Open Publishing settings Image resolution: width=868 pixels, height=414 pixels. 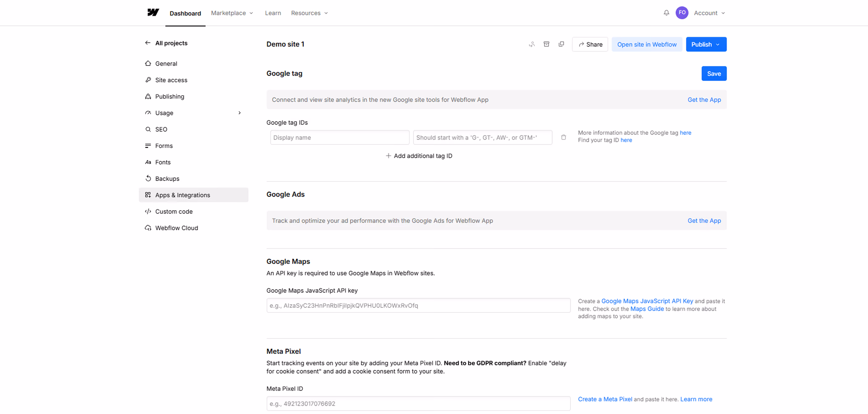(193, 96)
